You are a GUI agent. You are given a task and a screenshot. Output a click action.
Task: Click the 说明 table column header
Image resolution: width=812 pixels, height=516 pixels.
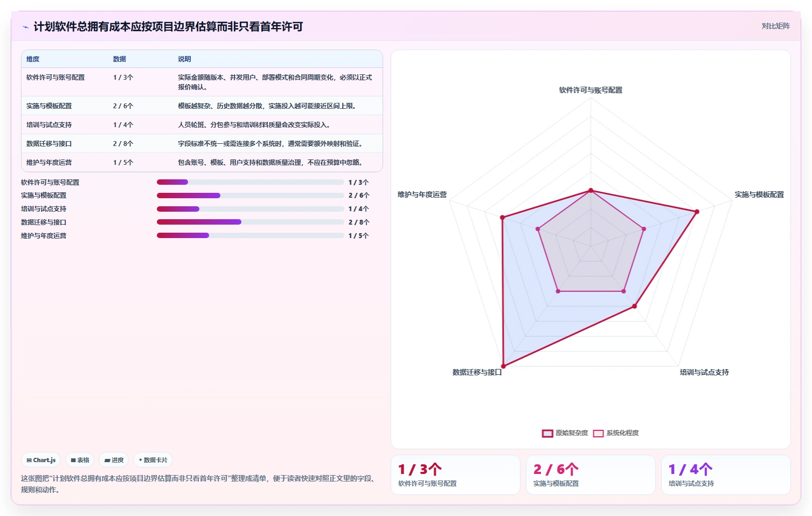(184, 59)
